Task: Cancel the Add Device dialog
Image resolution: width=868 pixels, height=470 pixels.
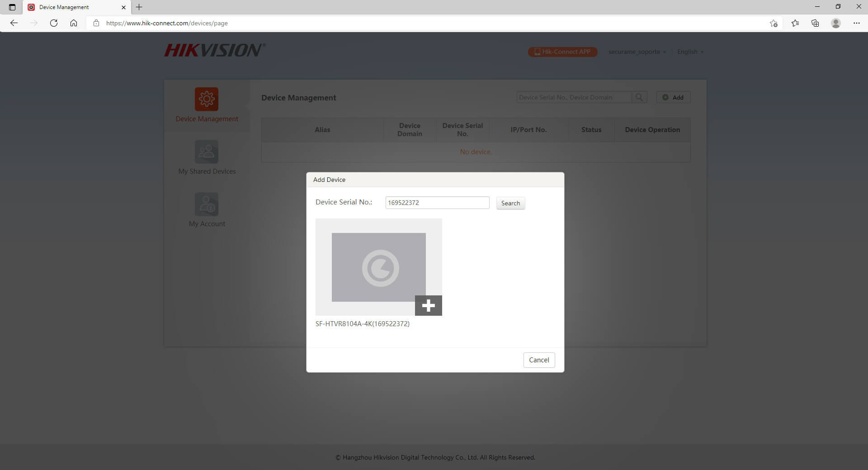Action: (x=539, y=360)
